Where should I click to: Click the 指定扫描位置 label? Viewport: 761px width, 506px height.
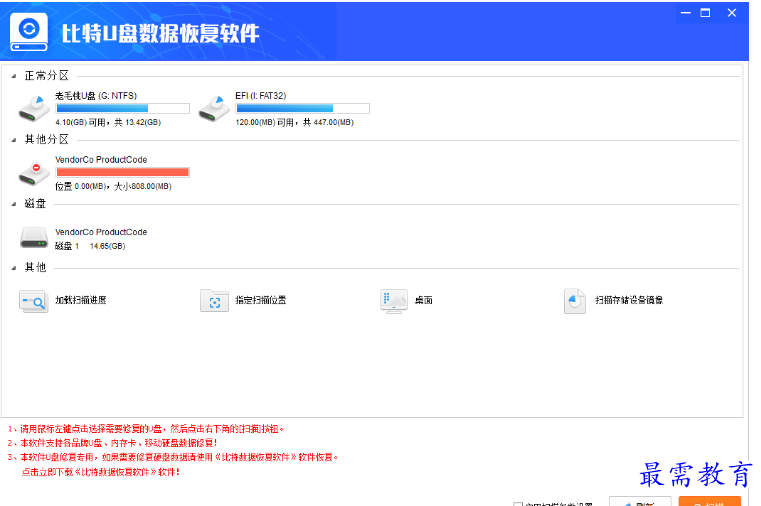click(x=261, y=300)
